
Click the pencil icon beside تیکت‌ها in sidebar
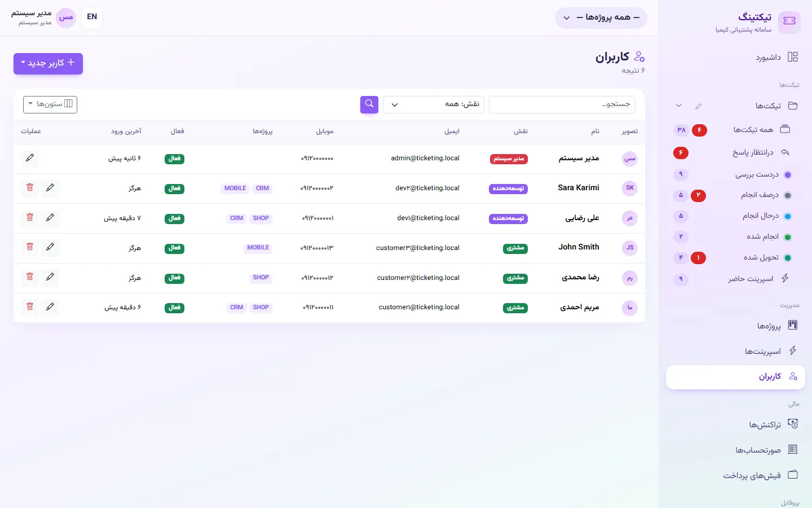(x=699, y=106)
